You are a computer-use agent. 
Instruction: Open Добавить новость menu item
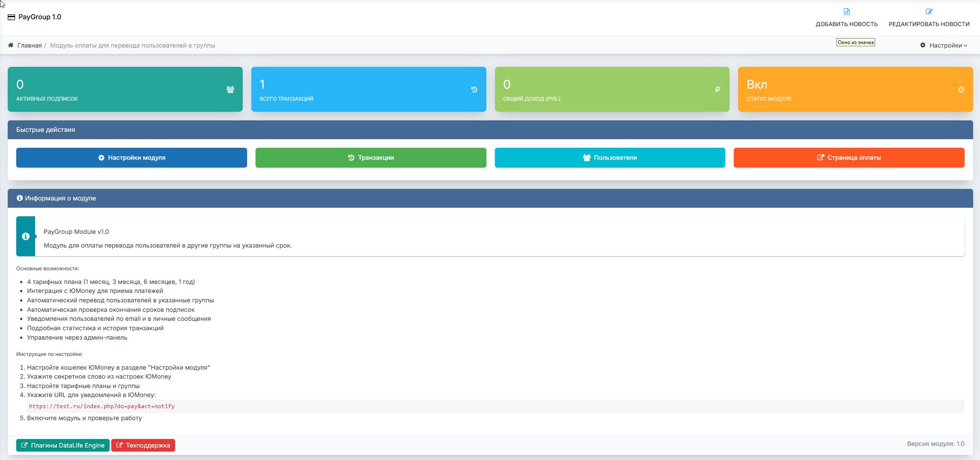pyautogui.click(x=846, y=24)
